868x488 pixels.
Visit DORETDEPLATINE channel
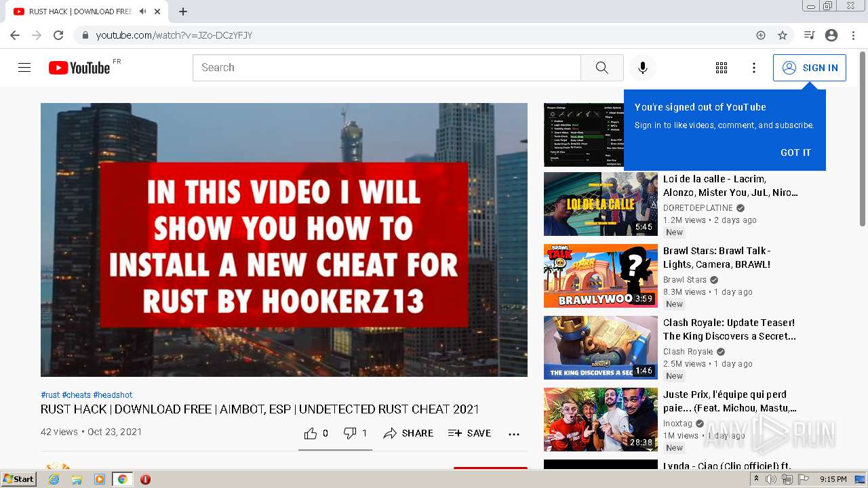[698, 208]
